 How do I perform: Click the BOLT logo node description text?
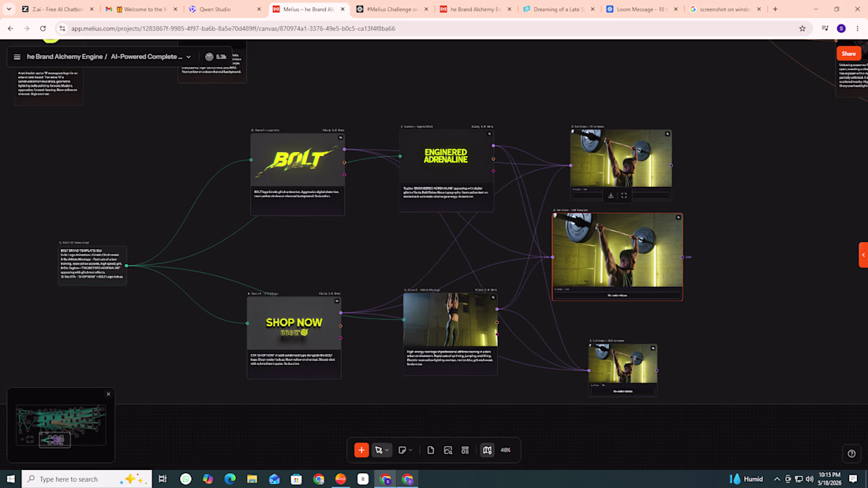tap(297, 194)
